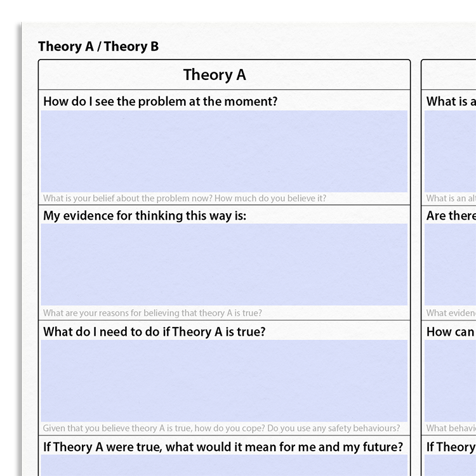Click the 'What eviden' hint in Theory B column
This screenshot has width=476, height=476.
pos(451,313)
